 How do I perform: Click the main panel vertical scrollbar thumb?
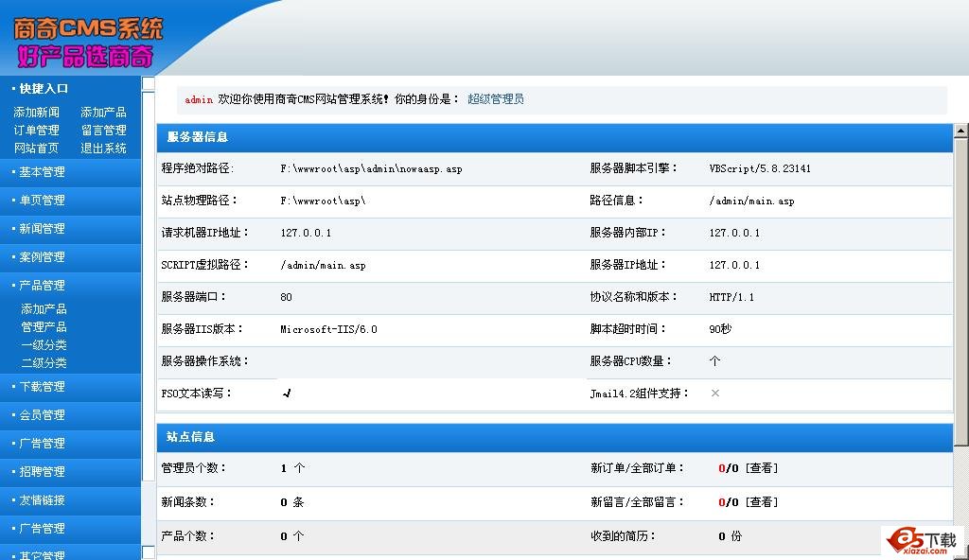(x=960, y=284)
